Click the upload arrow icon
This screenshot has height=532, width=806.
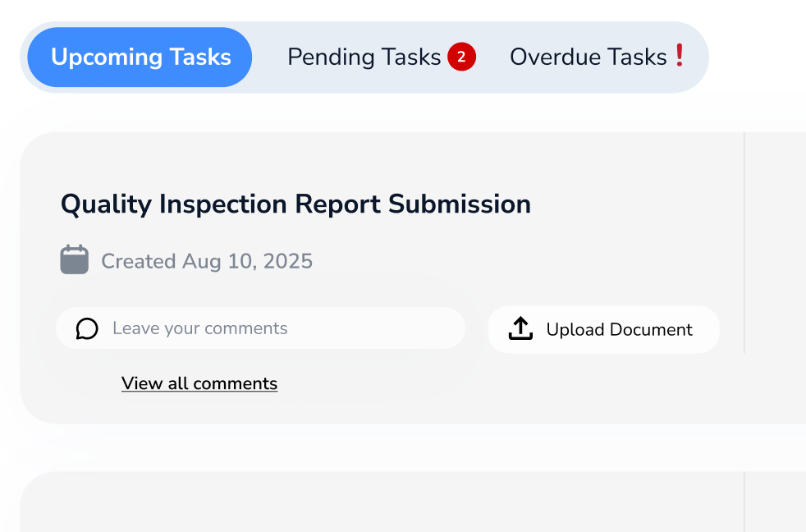[520, 329]
